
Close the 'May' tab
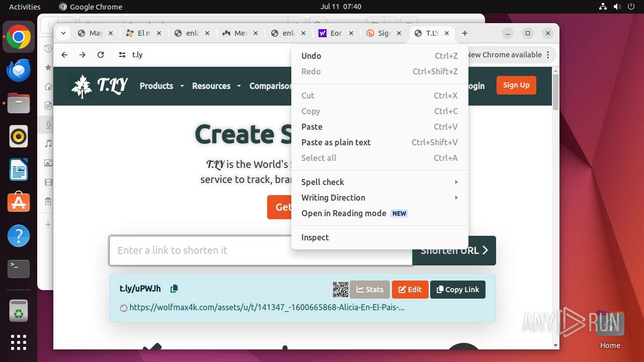(x=111, y=33)
